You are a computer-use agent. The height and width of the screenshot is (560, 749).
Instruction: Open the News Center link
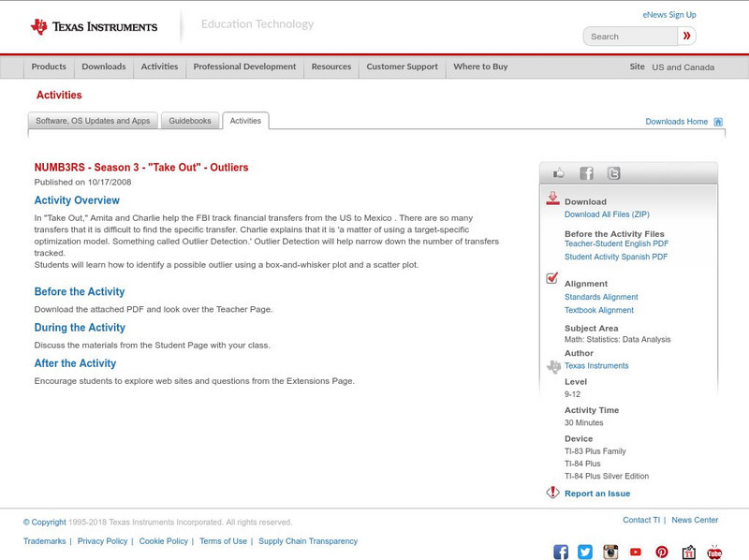[x=695, y=520]
